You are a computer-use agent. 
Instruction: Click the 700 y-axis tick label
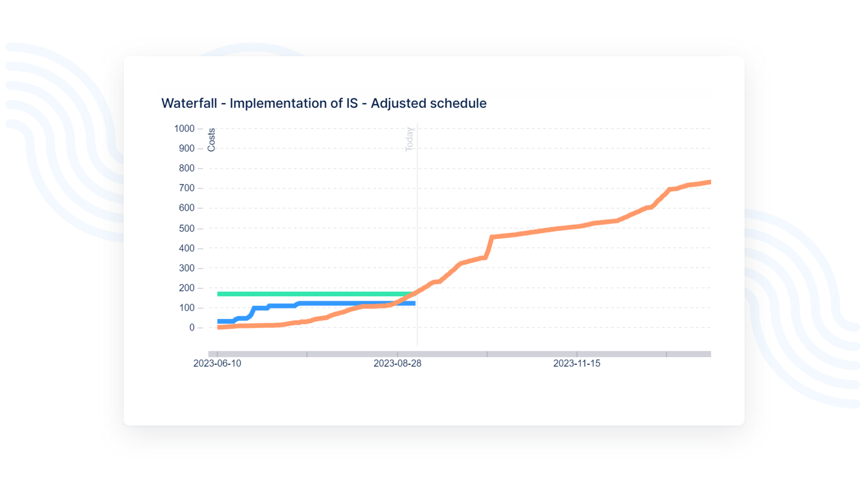(186, 188)
